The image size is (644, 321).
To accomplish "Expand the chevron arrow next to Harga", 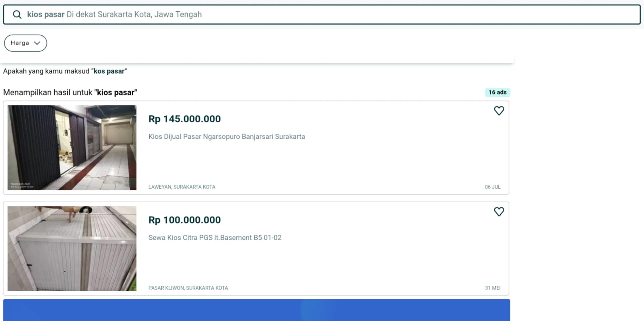I will [37, 43].
